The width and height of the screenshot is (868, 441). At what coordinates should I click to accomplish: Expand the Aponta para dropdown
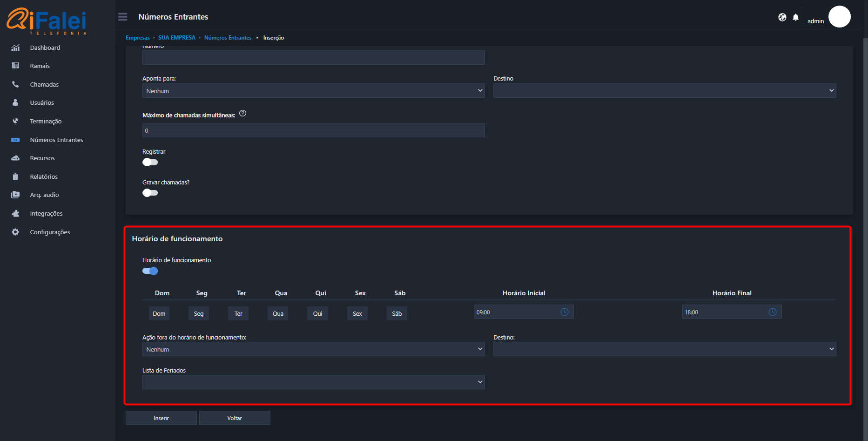click(313, 91)
